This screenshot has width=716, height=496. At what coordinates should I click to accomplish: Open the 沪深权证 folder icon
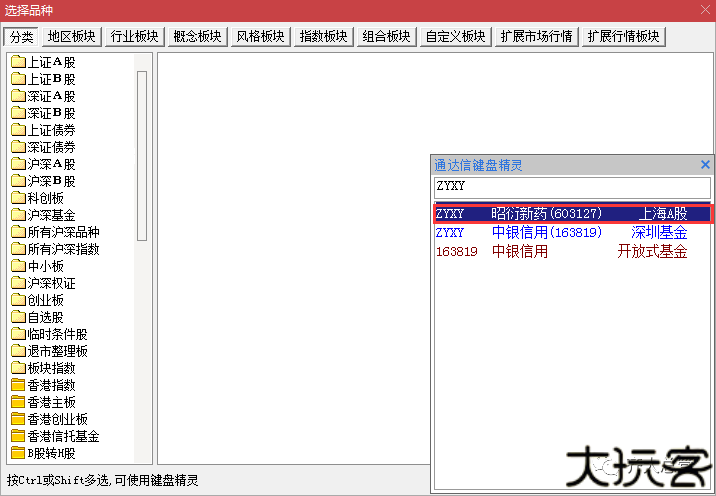coord(18,283)
